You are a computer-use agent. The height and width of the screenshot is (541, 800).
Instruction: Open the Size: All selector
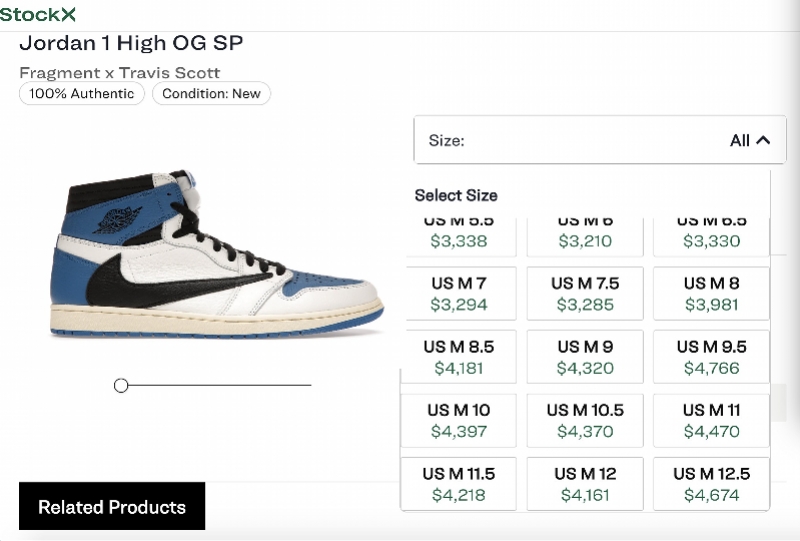click(x=600, y=141)
